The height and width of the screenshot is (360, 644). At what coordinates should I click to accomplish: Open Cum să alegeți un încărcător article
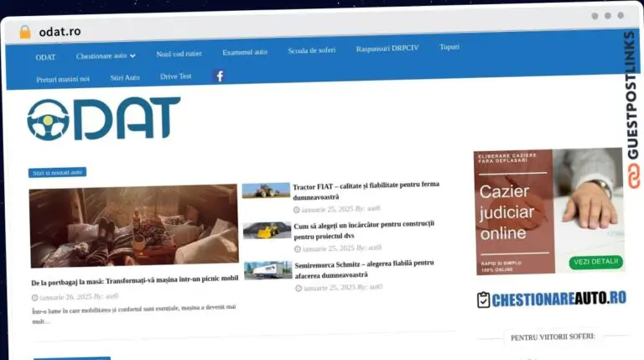click(364, 230)
